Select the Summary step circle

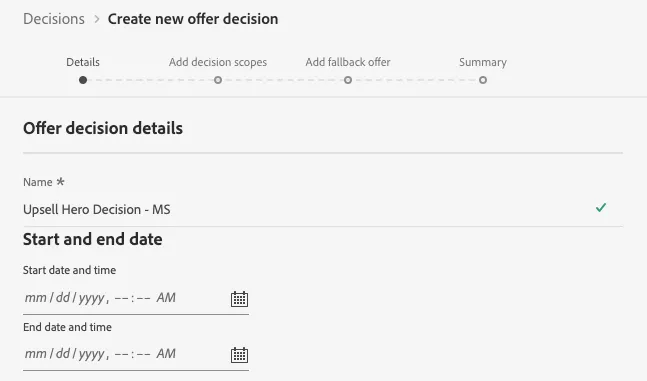coord(483,80)
